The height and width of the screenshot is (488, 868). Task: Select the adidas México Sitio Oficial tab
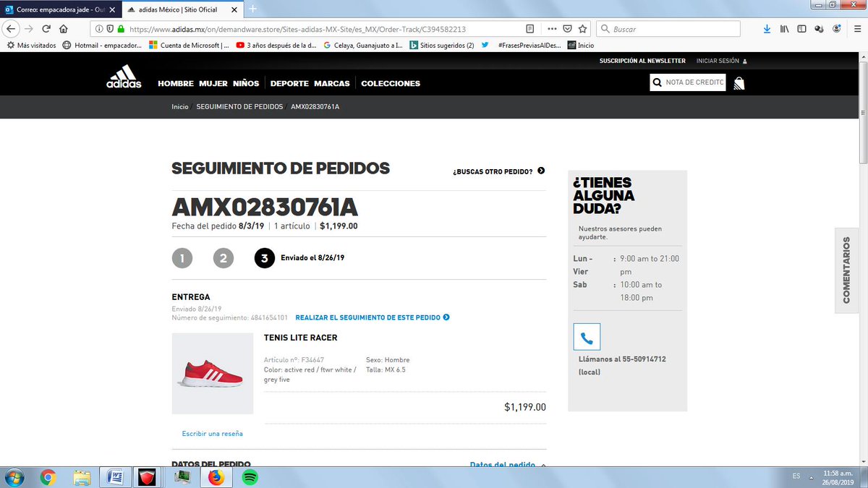tap(182, 9)
